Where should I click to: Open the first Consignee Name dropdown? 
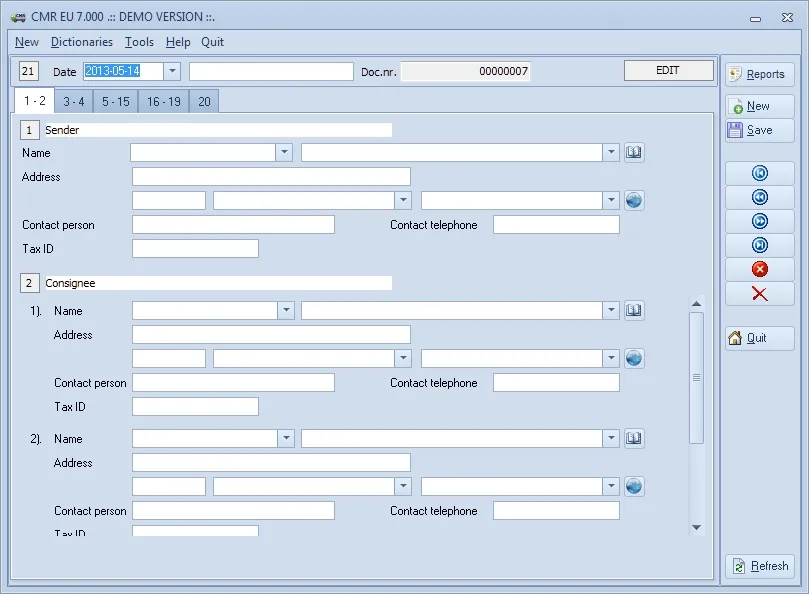pyautogui.click(x=287, y=310)
